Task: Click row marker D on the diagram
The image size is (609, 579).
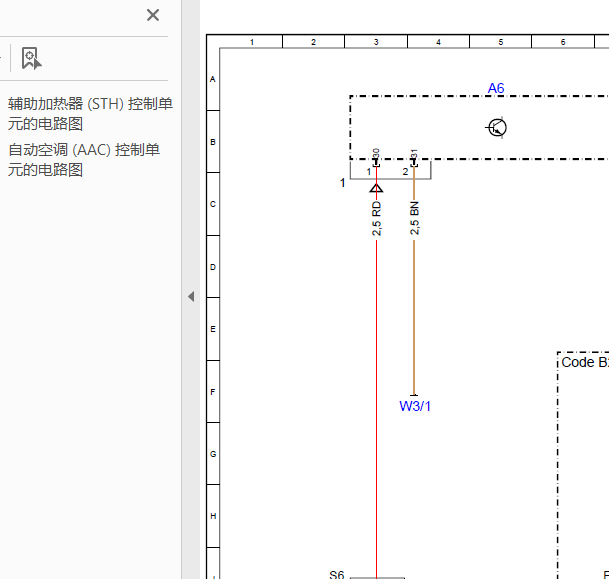Action: (x=213, y=267)
